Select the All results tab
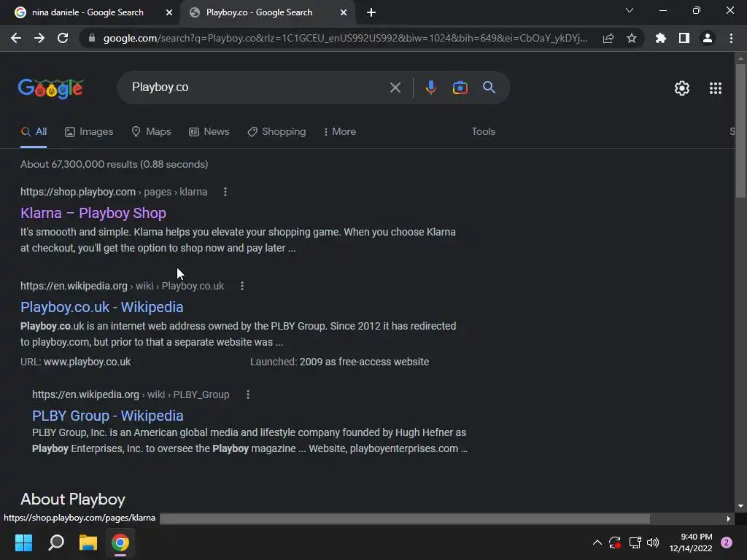The image size is (747, 560). (x=34, y=131)
